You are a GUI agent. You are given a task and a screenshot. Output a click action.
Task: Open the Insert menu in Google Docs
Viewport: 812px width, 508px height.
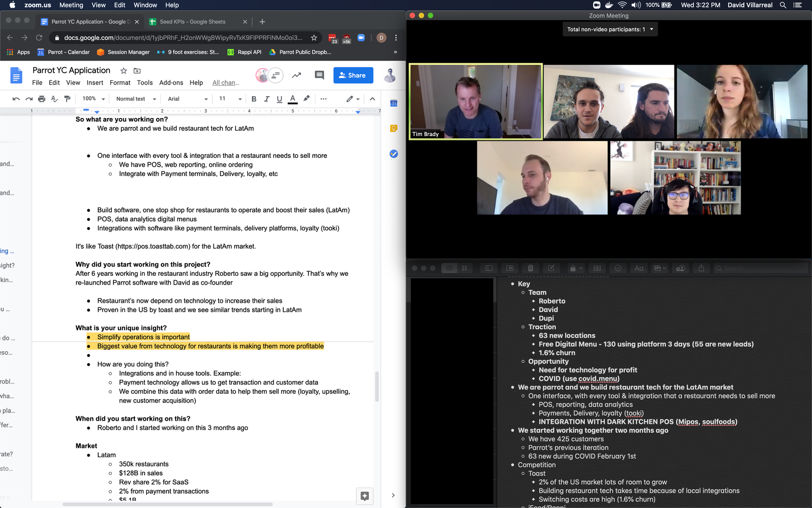95,82
